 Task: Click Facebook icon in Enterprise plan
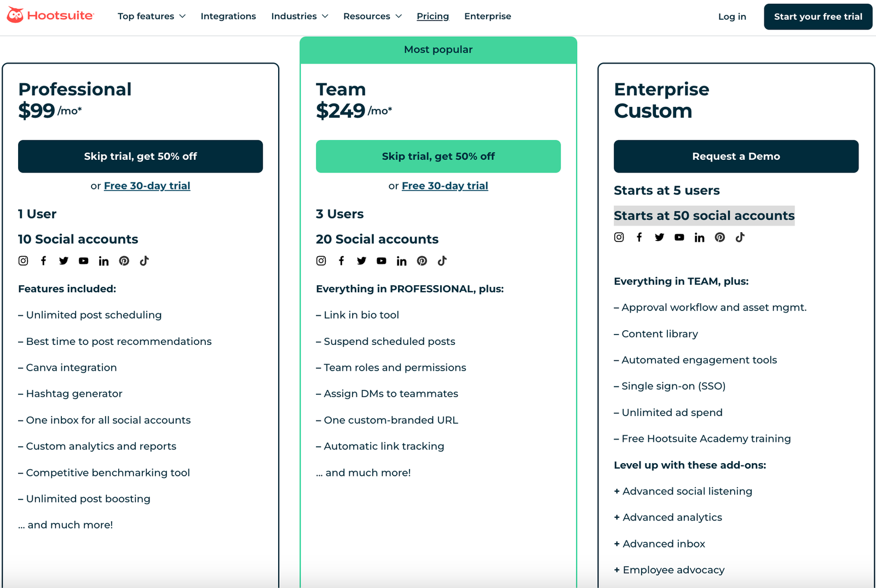pyautogui.click(x=639, y=237)
